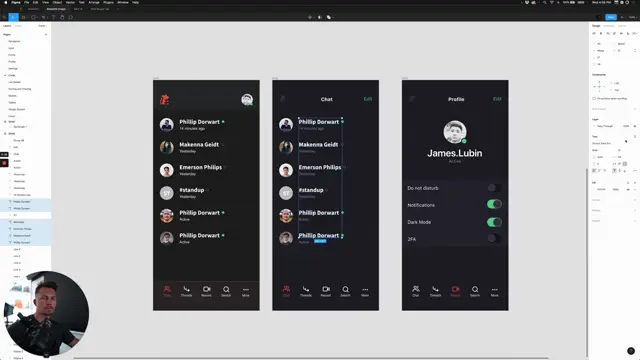Open the File menu

click(27, 2)
